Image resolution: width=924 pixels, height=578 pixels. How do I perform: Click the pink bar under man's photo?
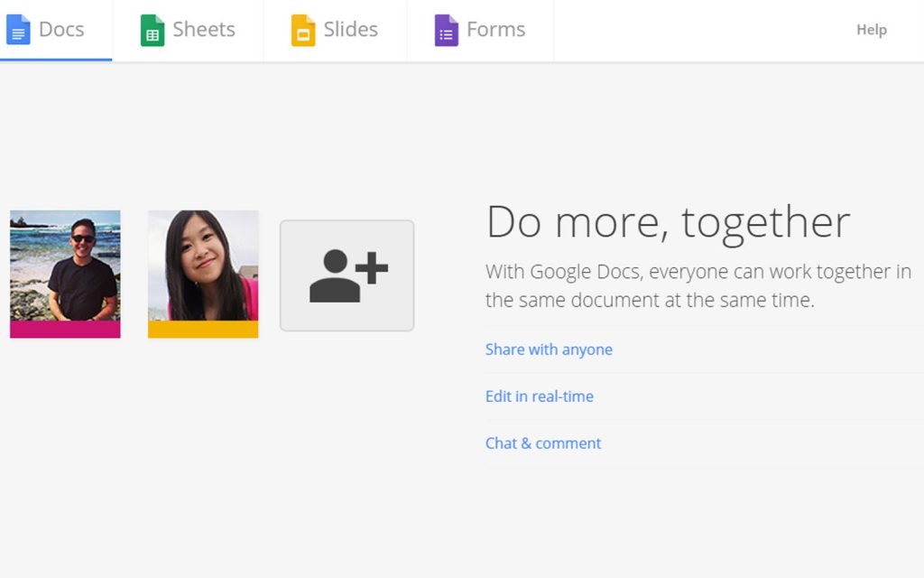pyautogui.click(x=65, y=330)
